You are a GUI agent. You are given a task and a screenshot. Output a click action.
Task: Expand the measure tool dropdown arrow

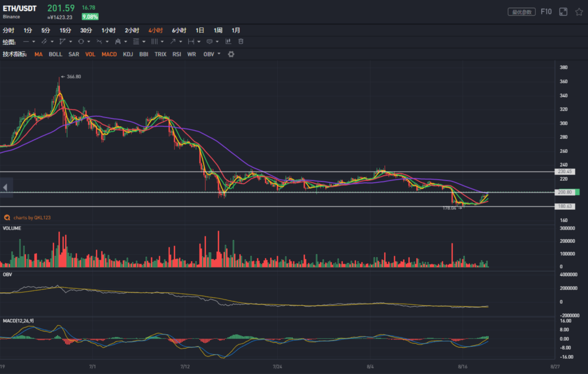(x=199, y=42)
